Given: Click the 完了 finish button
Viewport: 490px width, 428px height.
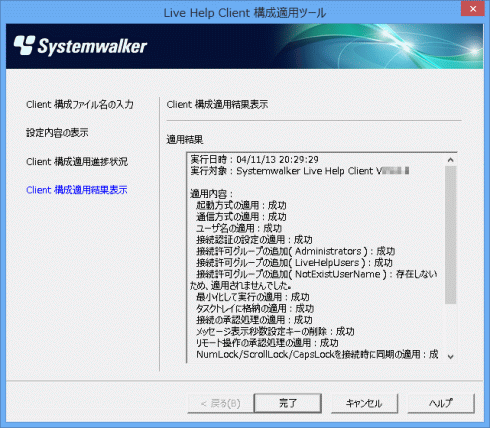Looking at the screenshot, I should 288,403.
